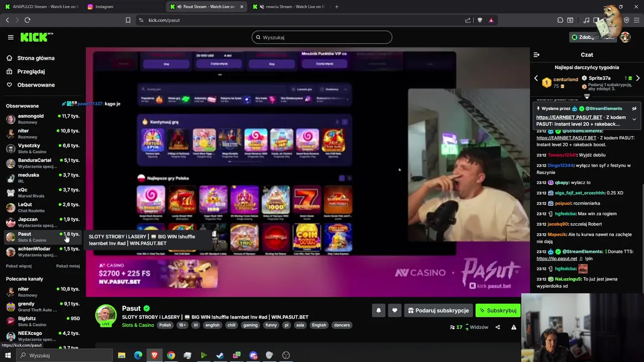This screenshot has height=362, width=644.
Task: Click the report warning triangle icon
Action: pos(514,327)
